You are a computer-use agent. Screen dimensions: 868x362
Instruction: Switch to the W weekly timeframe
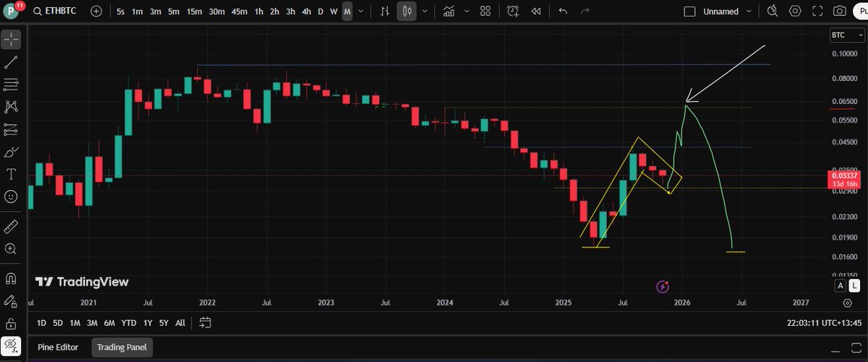coord(333,12)
